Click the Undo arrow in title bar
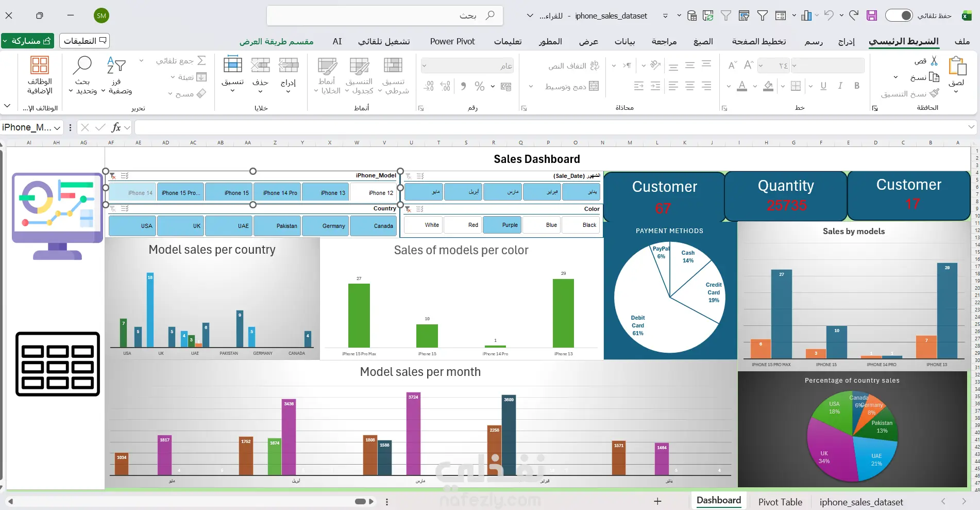The height and width of the screenshot is (510, 980). 829,15
